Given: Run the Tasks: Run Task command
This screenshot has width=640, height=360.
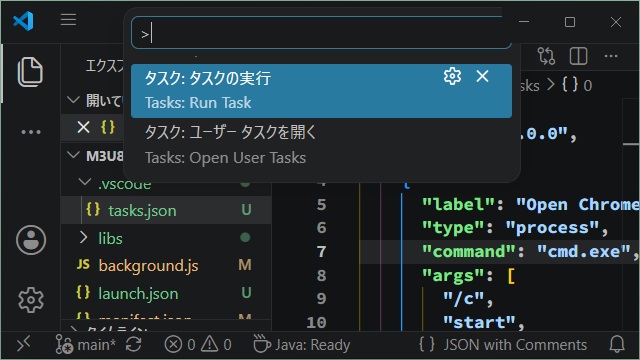Looking at the screenshot, I should 321,91.
